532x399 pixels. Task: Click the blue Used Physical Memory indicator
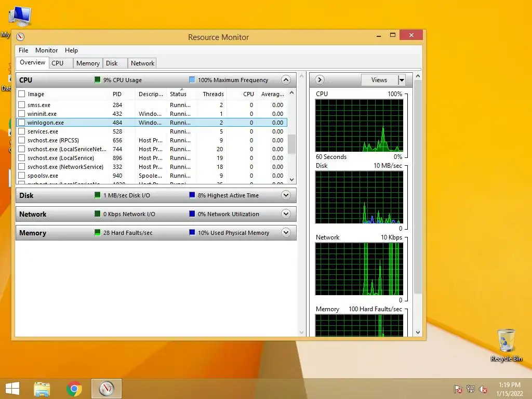click(192, 232)
